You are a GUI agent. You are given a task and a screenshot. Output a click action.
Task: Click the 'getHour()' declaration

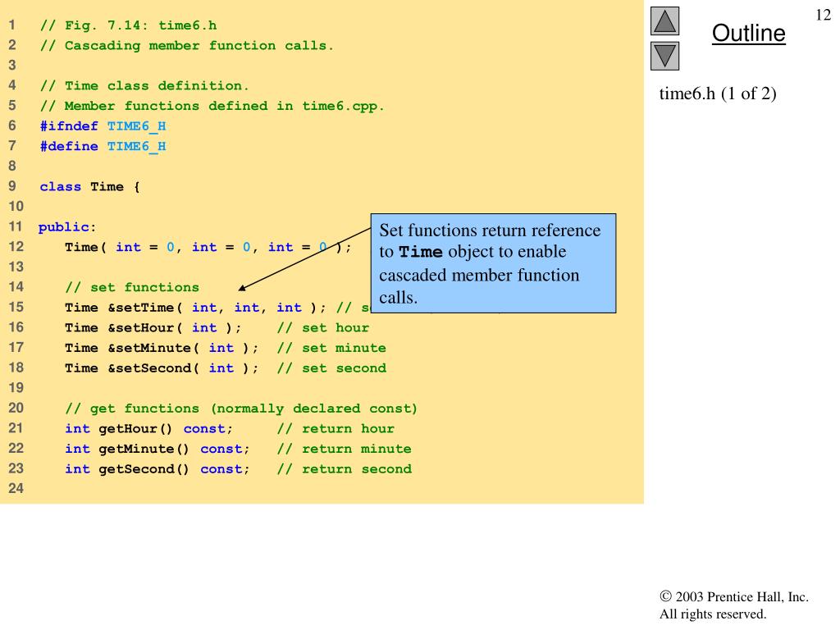tap(149, 428)
